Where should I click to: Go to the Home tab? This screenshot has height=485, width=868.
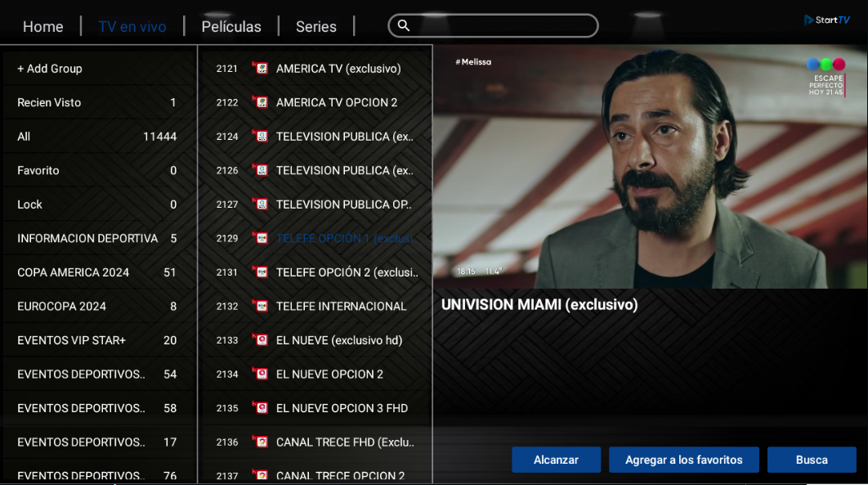click(43, 26)
